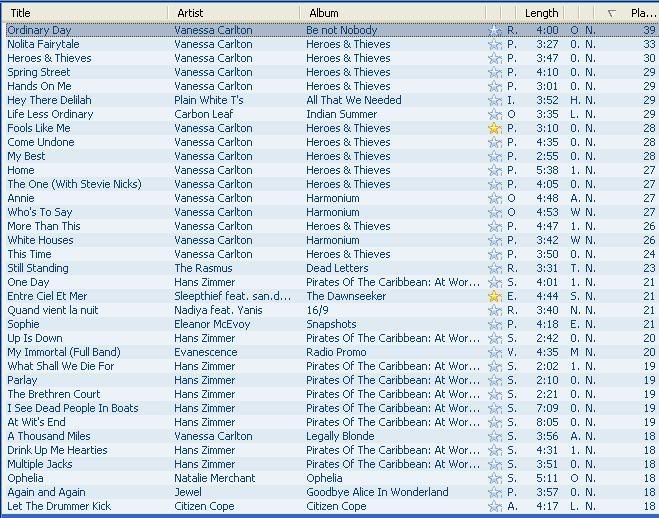Toggle star rating for Let The Drummer Kick

(495, 507)
